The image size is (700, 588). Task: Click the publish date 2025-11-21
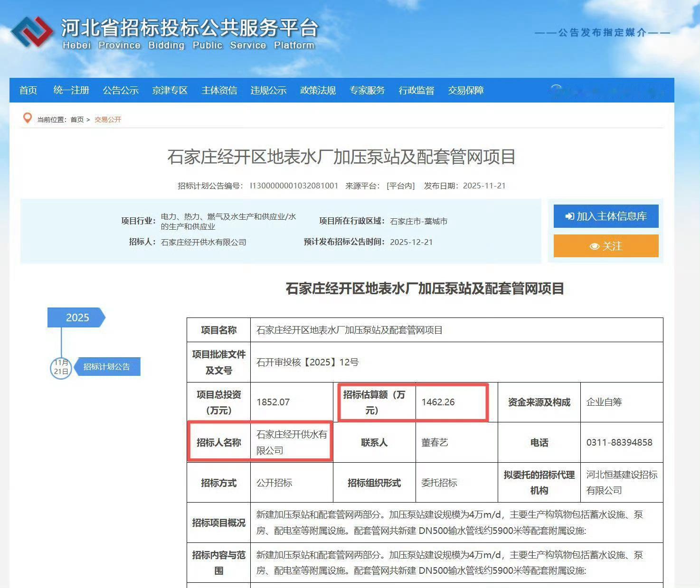(x=484, y=186)
